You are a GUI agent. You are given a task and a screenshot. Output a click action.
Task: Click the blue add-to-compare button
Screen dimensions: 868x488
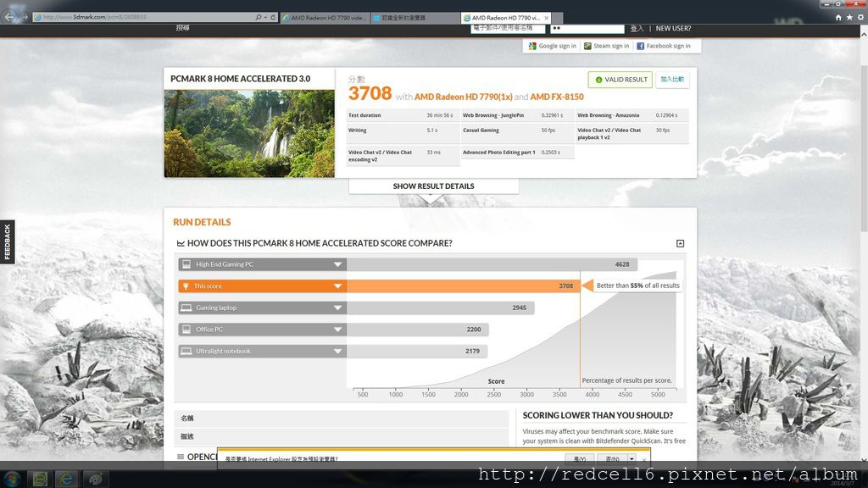(672, 80)
